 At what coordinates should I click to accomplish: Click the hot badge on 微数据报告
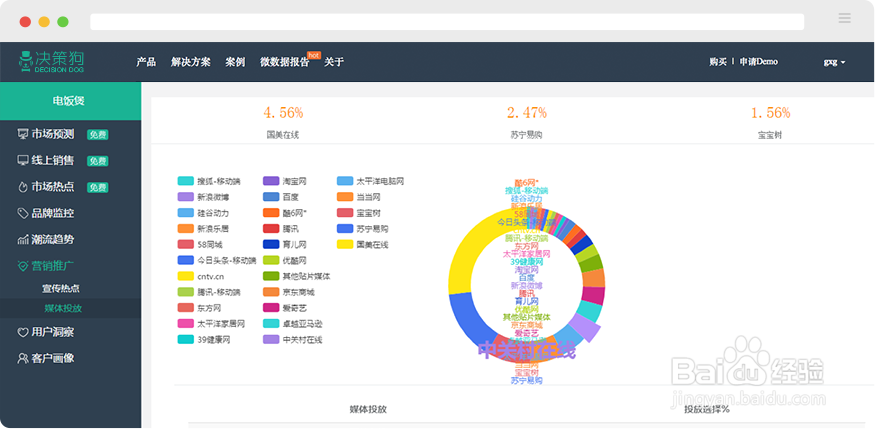click(314, 55)
